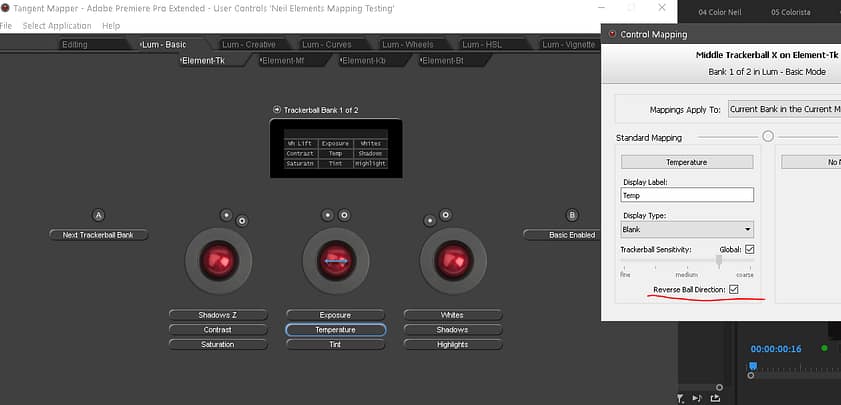841x405 pixels.
Task: Click the ring button above left trackerball
Action: coord(242,220)
